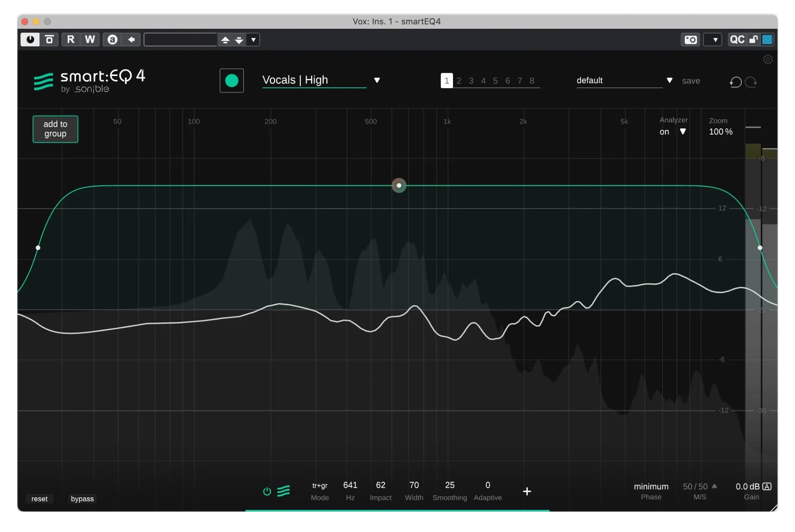Toggle Read automation with the R button

[70, 39]
